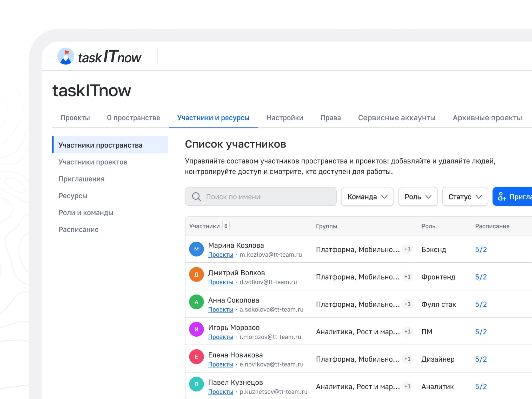Screen dimensions: 532x399
Task: Expand the Статус filter dropdown
Action: (465, 197)
